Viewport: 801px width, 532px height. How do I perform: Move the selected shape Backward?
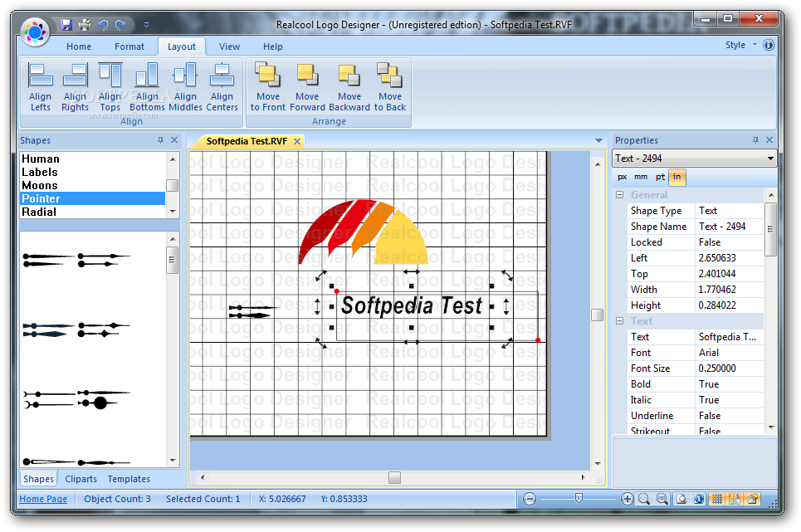(349, 87)
